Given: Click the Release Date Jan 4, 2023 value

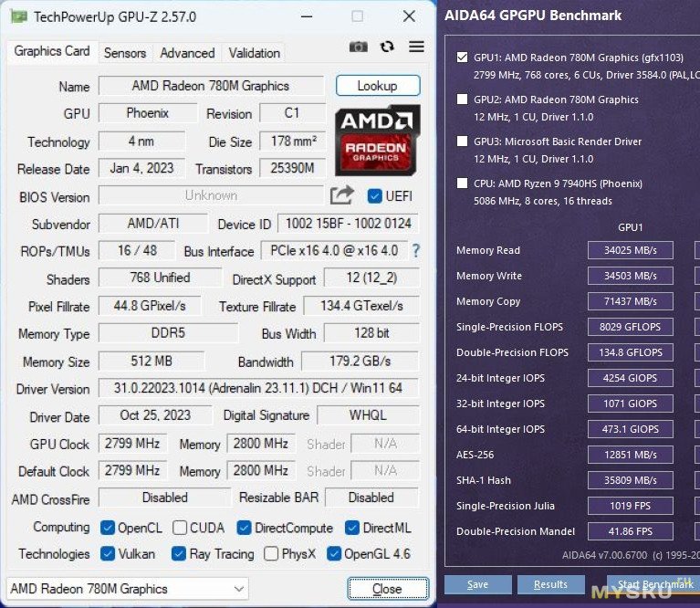Looking at the screenshot, I should click(141, 168).
